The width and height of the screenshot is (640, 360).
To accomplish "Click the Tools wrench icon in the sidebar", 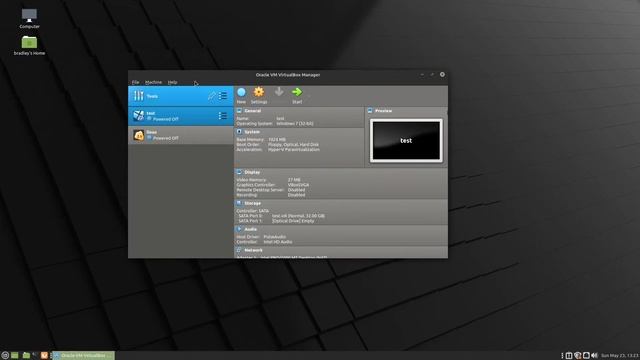I will pyautogui.click(x=139, y=96).
